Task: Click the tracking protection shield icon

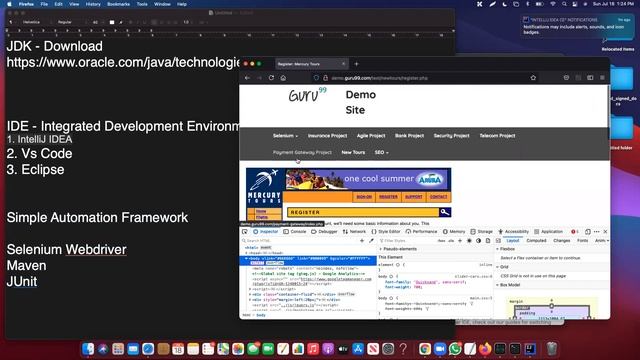Action: point(316,78)
